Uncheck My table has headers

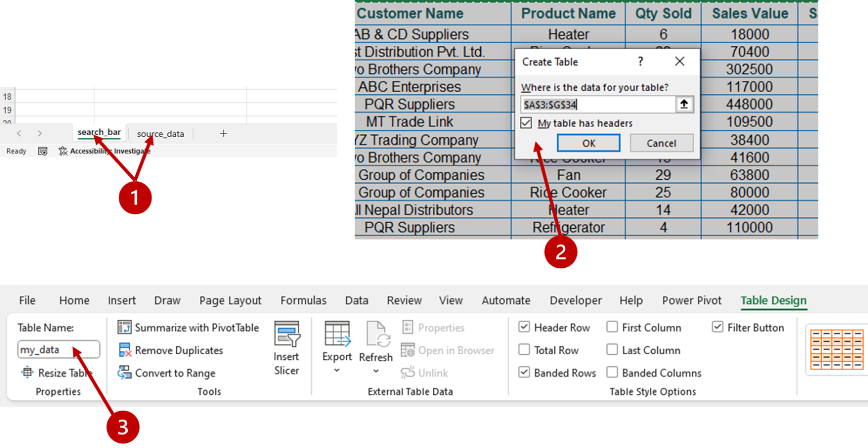526,123
